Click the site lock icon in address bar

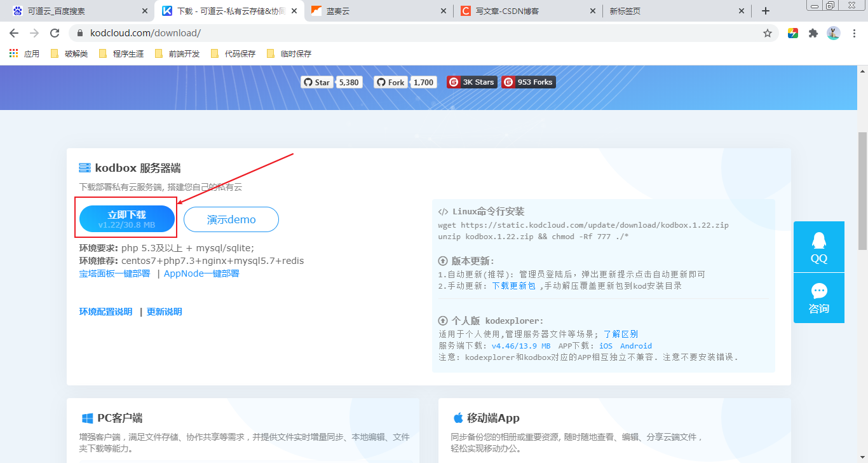tap(80, 33)
